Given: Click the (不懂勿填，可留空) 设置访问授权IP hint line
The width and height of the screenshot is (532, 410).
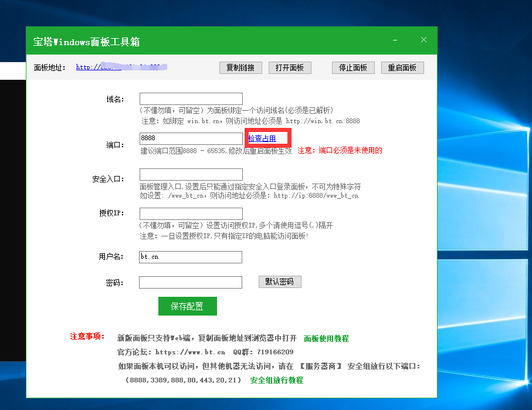Looking at the screenshot, I should tap(236, 225).
